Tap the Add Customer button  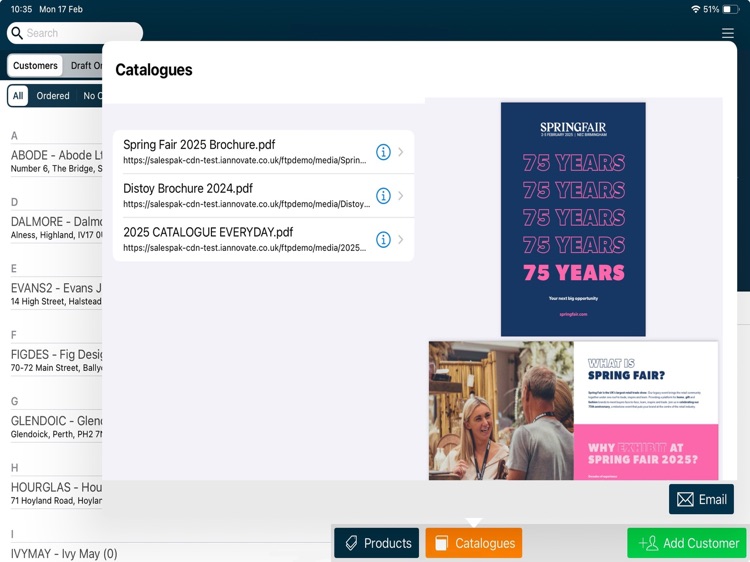point(687,543)
